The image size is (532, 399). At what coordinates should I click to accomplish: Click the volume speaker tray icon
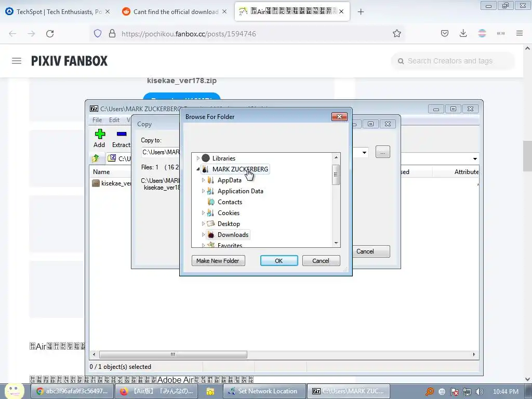(479, 392)
